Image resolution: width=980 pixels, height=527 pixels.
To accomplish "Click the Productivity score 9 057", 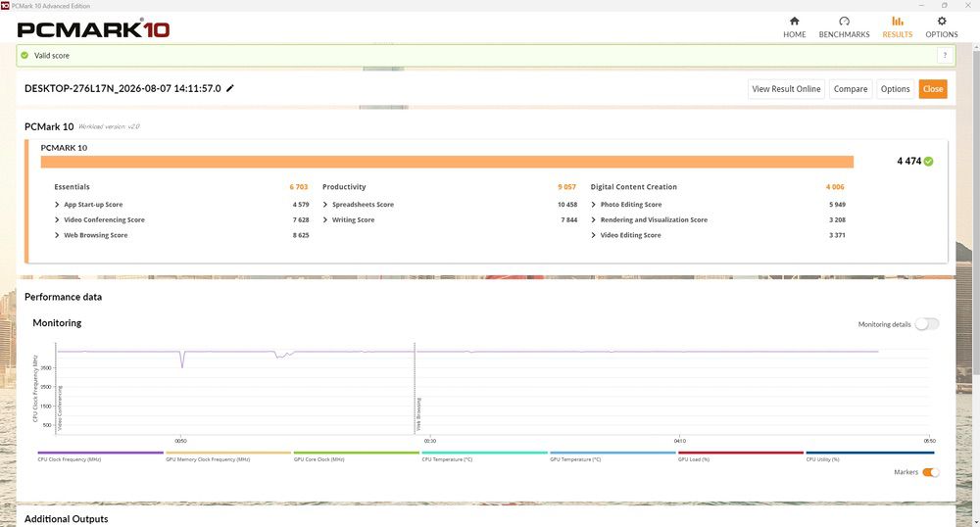I will tap(566, 187).
